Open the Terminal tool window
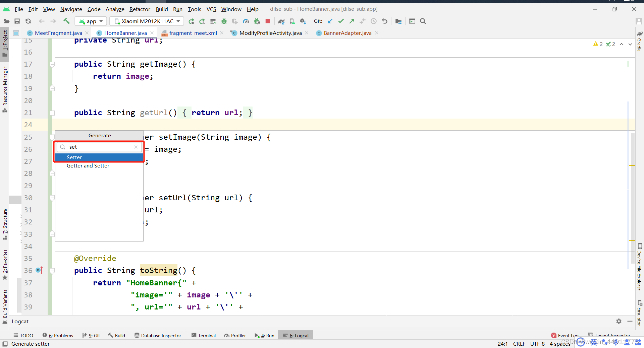644x348 pixels. [204, 335]
